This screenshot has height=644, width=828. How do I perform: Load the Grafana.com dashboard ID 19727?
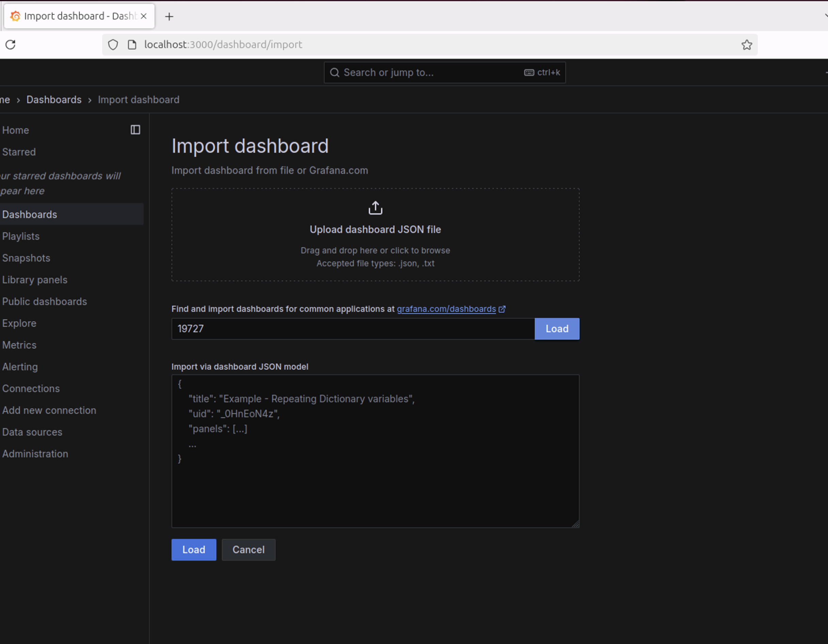point(557,329)
